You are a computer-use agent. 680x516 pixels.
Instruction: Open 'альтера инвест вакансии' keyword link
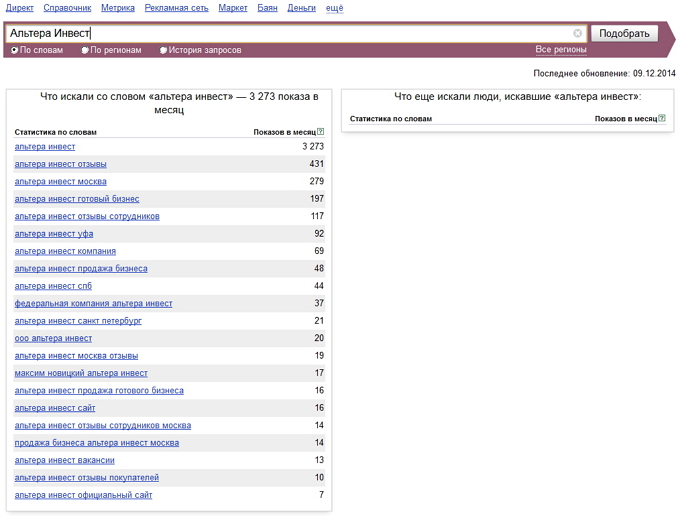[65, 460]
